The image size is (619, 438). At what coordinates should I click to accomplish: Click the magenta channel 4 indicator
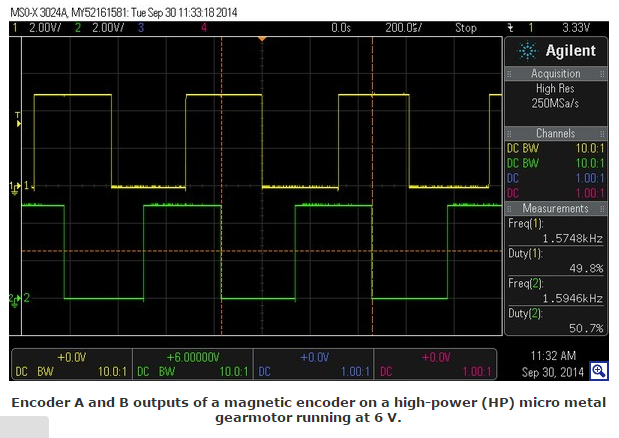pyautogui.click(x=204, y=28)
